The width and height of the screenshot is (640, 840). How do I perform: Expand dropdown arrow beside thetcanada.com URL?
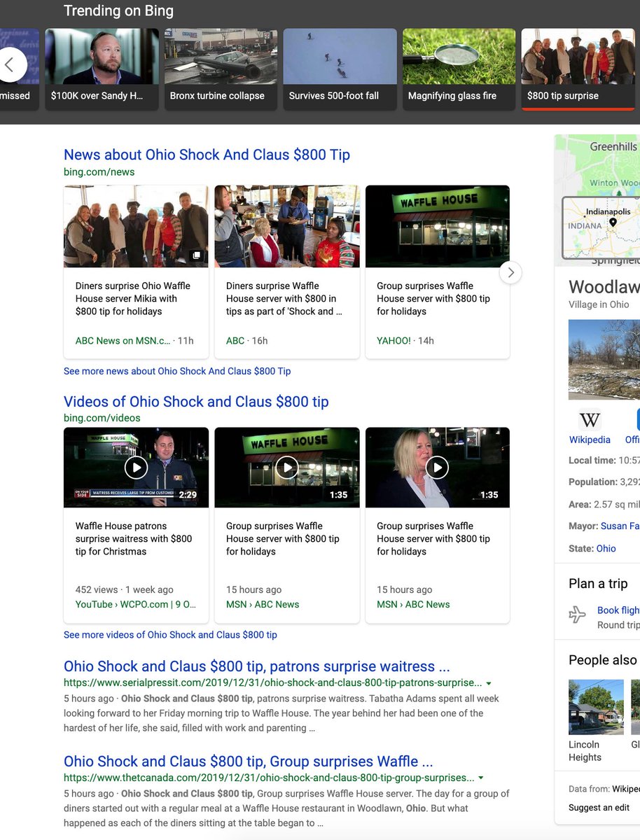481,778
